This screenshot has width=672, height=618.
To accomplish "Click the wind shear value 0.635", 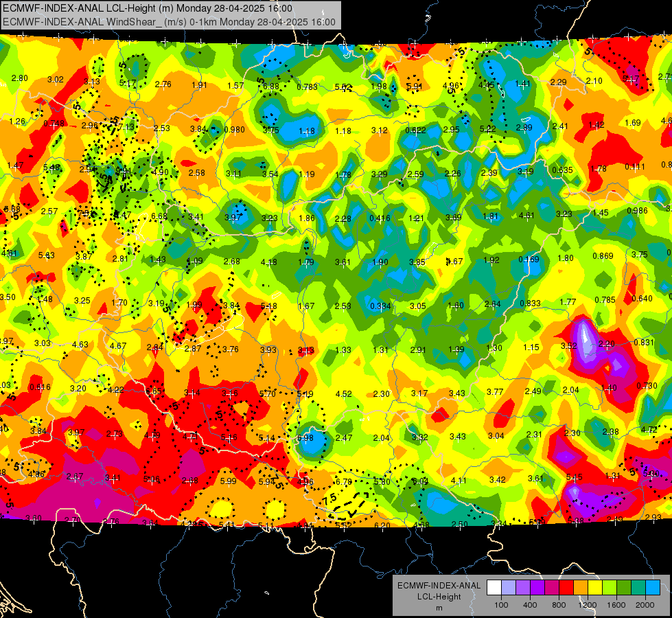I will pyautogui.click(x=563, y=170).
